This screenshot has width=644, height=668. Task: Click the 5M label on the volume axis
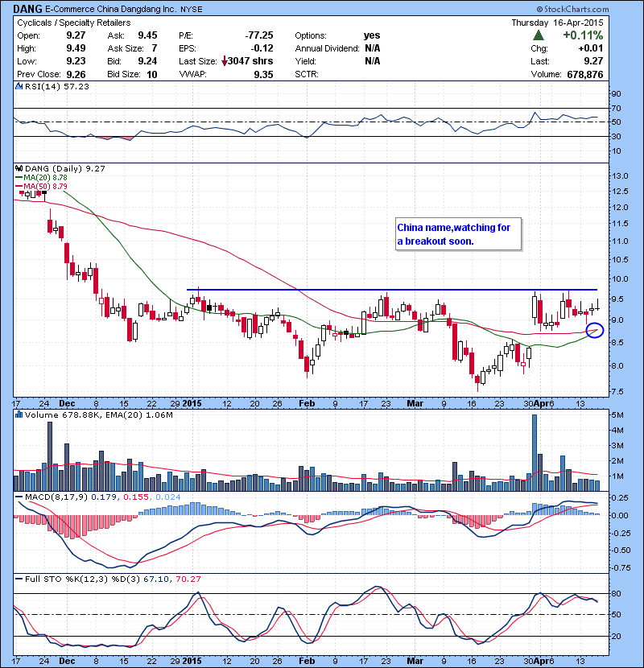click(x=617, y=415)
